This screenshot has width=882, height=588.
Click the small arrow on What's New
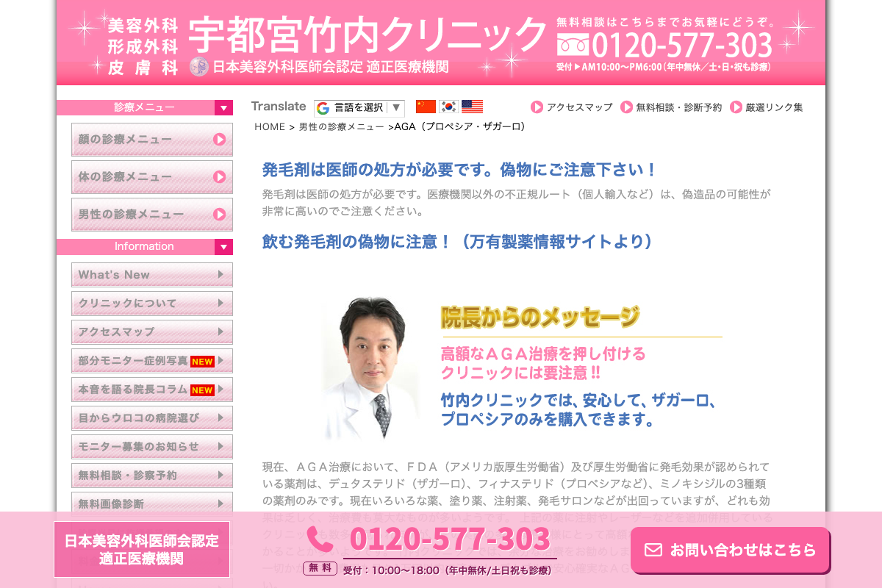(x=220, y=275)
